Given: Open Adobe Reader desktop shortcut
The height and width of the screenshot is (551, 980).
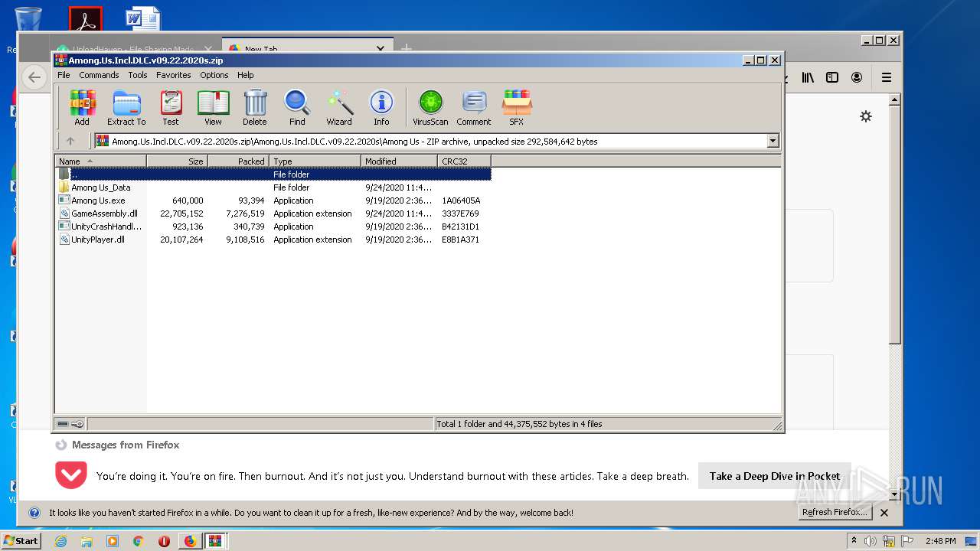Looking at the screenshot, I should 86,20.
